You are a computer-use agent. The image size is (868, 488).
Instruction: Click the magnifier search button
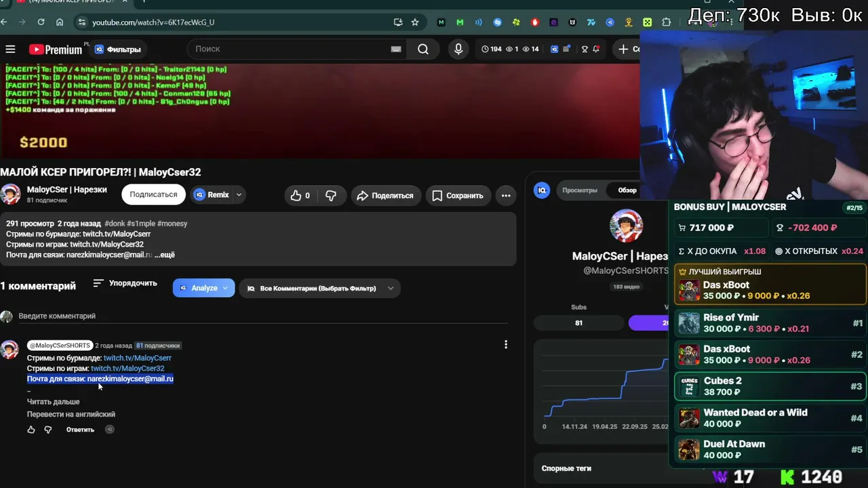click(423, 49)
